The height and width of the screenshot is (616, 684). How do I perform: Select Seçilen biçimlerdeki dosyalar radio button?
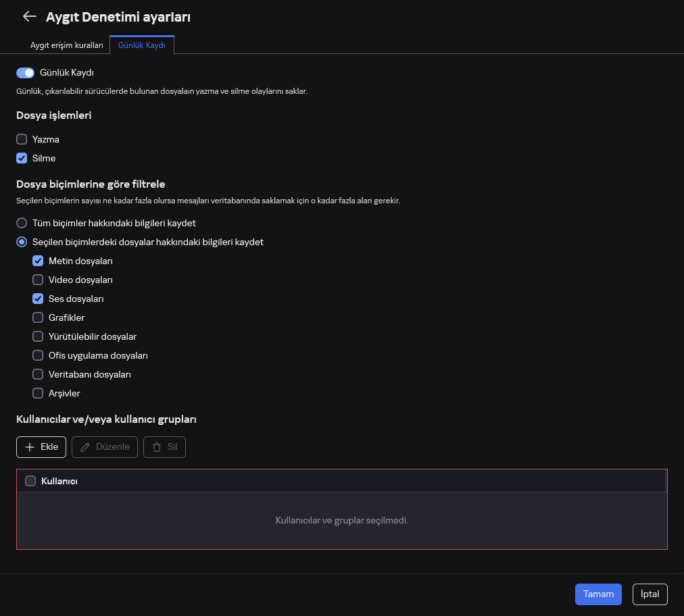[x=22, y=242]
